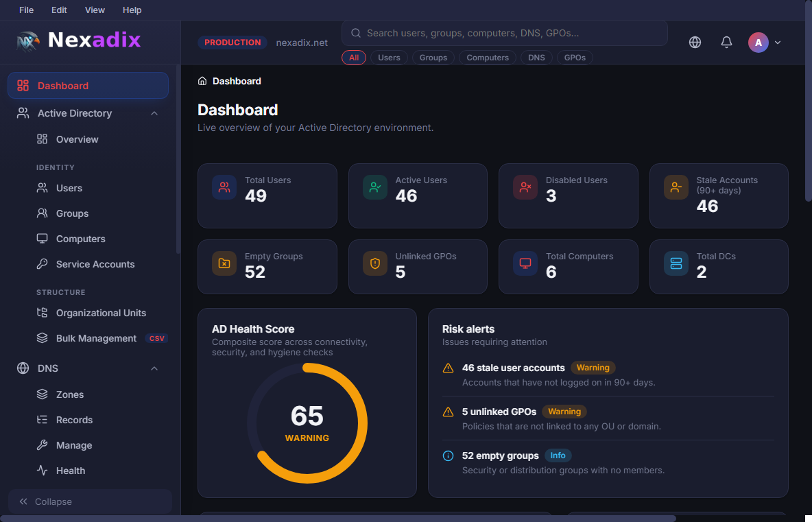The image size is (812, 522).
Task: Click the CSV badge next to Bulk Management
Action: (x=156, y=338)
